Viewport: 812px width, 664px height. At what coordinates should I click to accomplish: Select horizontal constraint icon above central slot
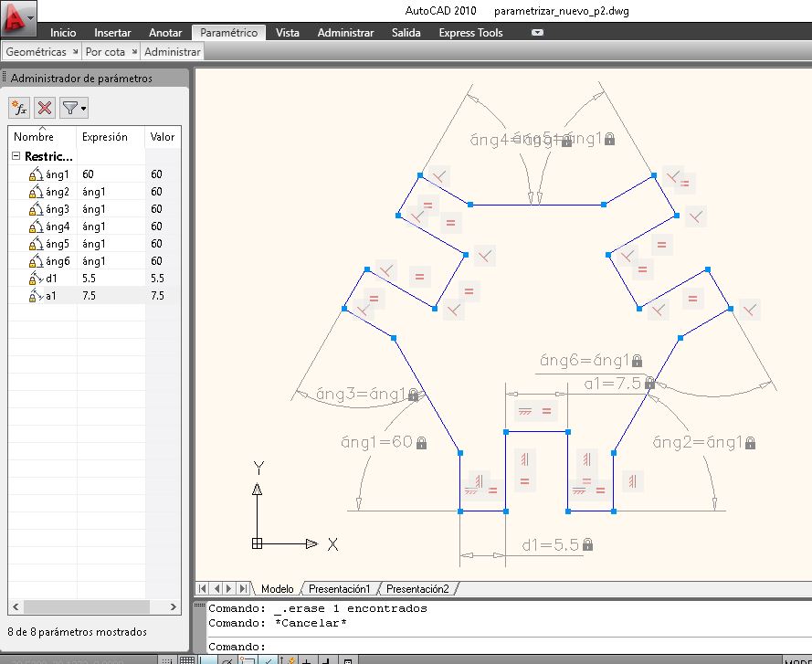pos(525,411)
